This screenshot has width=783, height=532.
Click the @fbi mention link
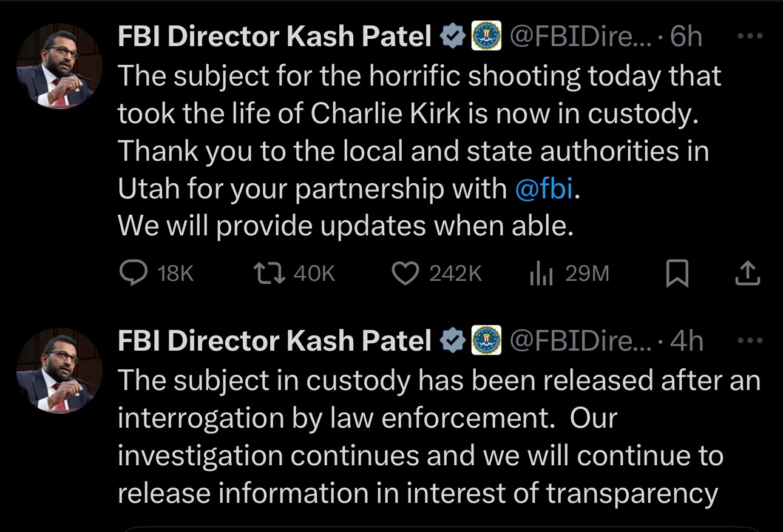543,189
